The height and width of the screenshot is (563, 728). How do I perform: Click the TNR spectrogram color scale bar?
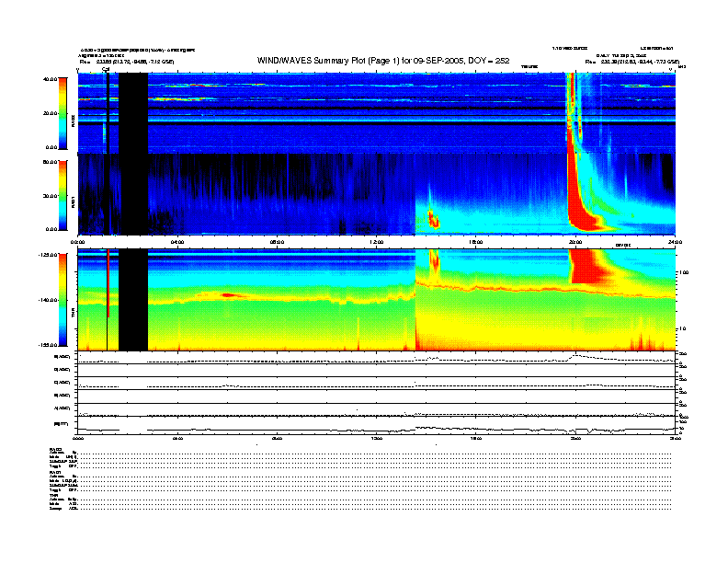click(x=63, y=300)
